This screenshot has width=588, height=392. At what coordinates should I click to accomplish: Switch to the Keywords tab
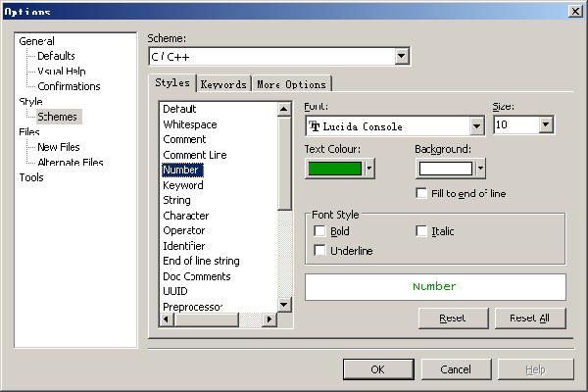(223, 84)
